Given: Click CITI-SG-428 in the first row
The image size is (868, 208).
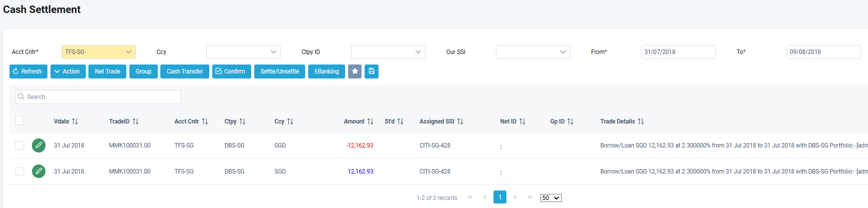Looking at the screenshot, I should point(435,145).
